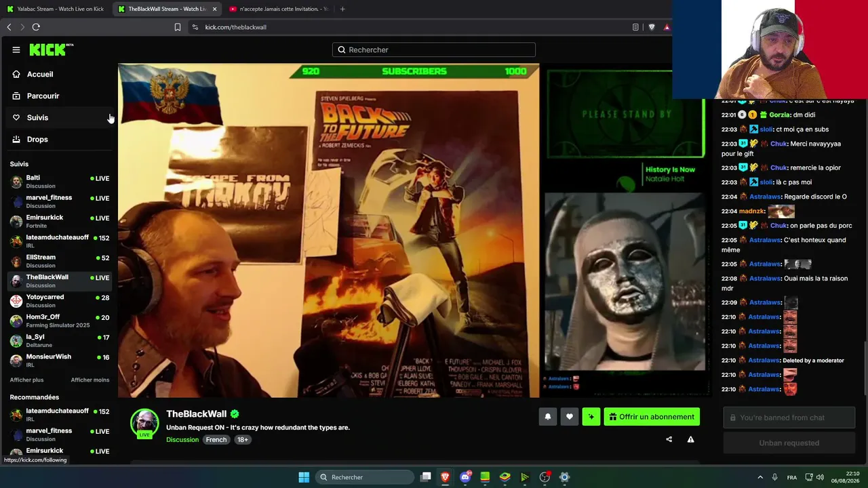Open marvel_fitness under Recommandées
The width and height of the screenshot is (868, 488).
(x=60, y=434)
